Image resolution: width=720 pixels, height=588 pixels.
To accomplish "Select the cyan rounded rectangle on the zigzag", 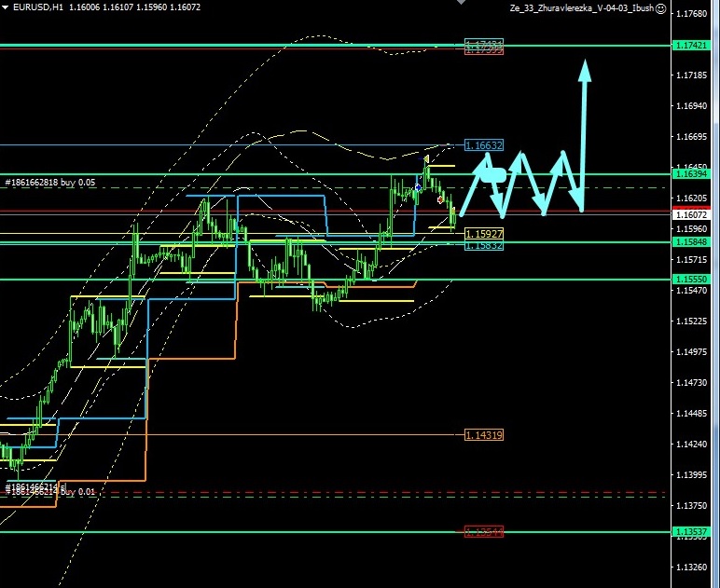I will 494,174.
